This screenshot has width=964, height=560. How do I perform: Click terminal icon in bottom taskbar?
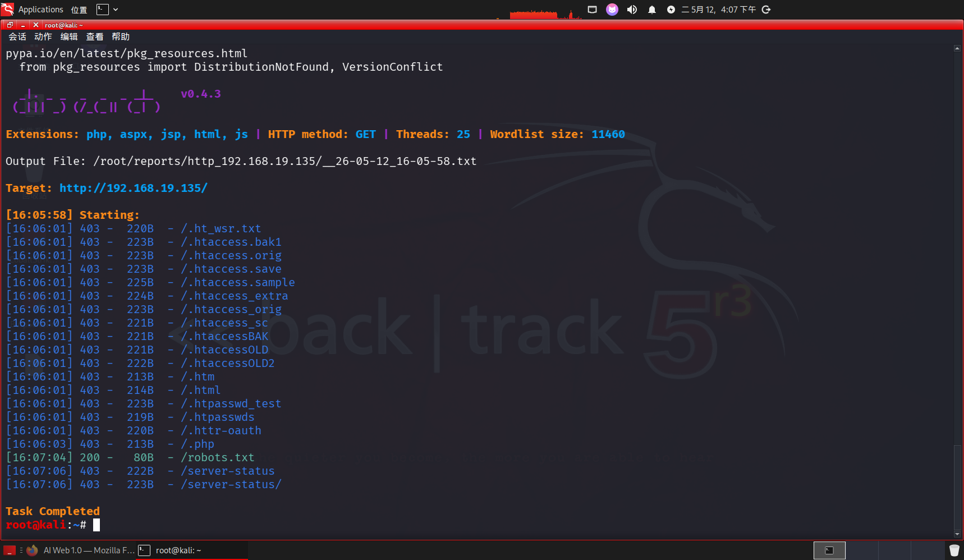144,550
